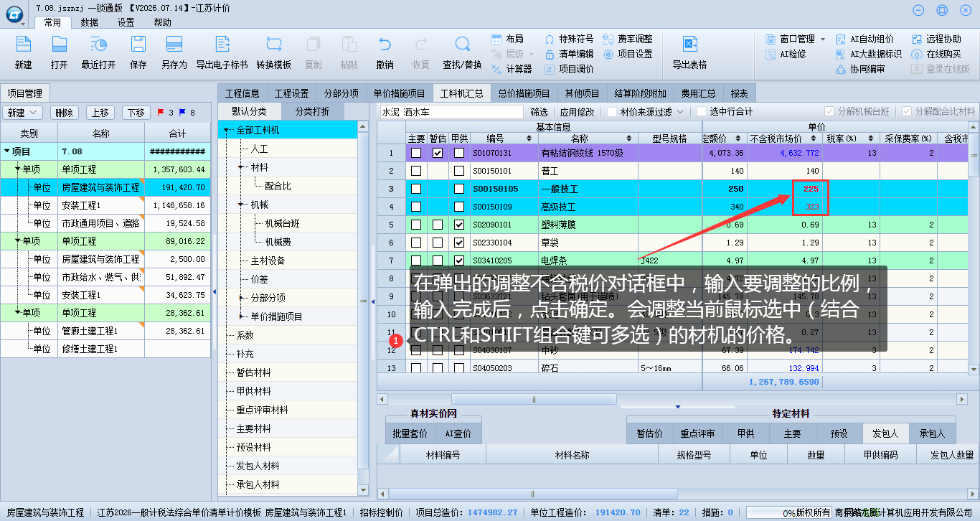Image resolution: width=980 pixels, height=521 pixels.
Task: Open 费率调整 rate adjustment tool
Action: [x=628, y=39]
